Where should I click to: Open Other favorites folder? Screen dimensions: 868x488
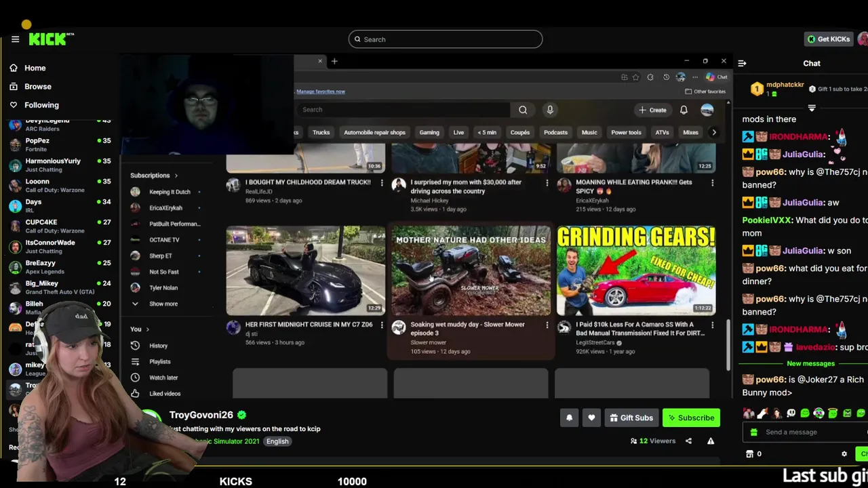705,91
